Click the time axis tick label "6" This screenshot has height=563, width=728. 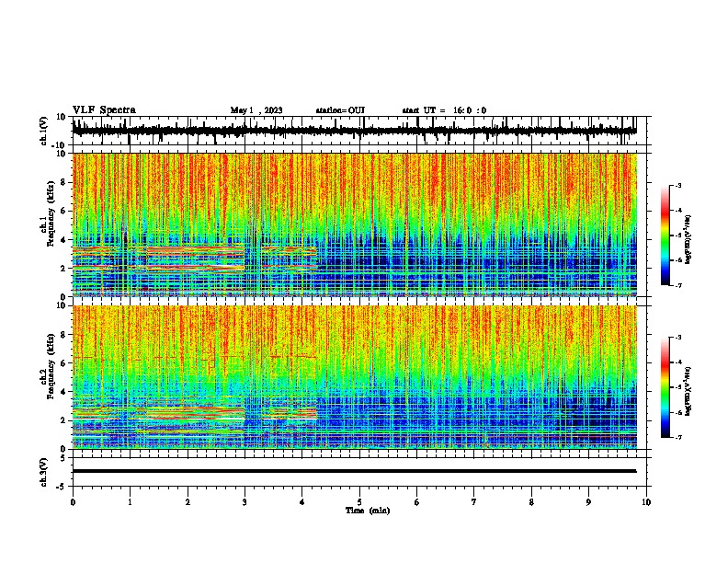click(417, 502)
